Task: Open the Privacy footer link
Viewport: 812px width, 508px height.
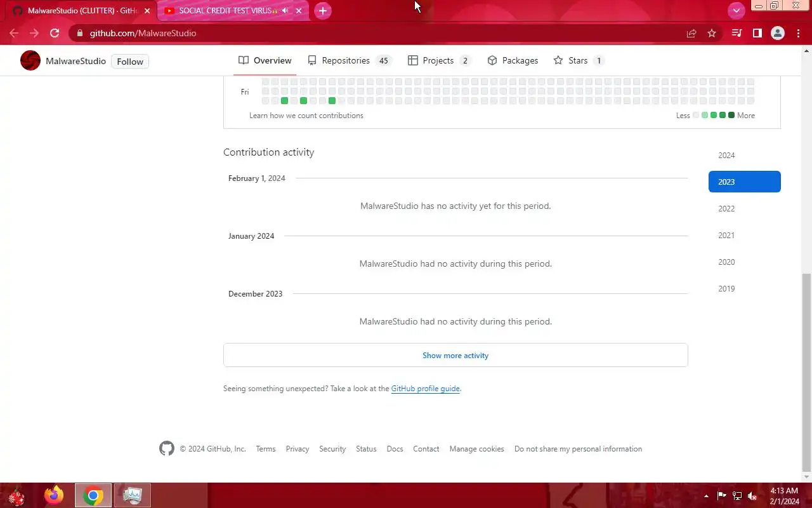Action: point(298,449)
